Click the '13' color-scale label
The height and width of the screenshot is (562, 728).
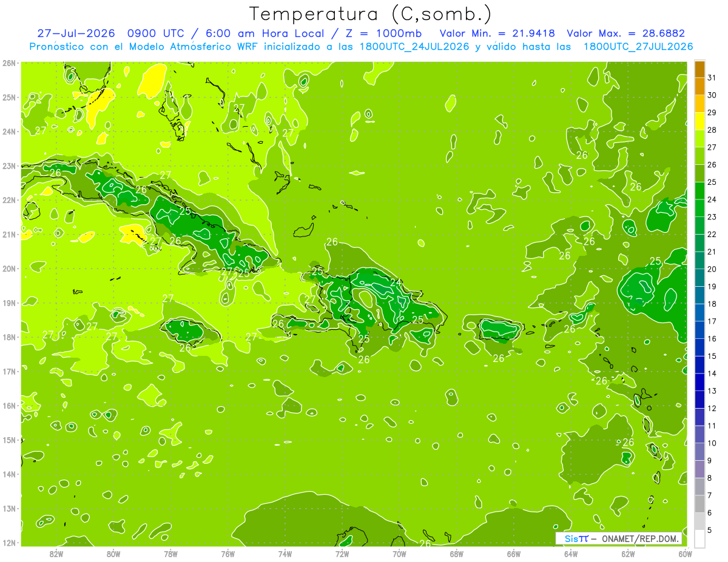coord(712,391)
